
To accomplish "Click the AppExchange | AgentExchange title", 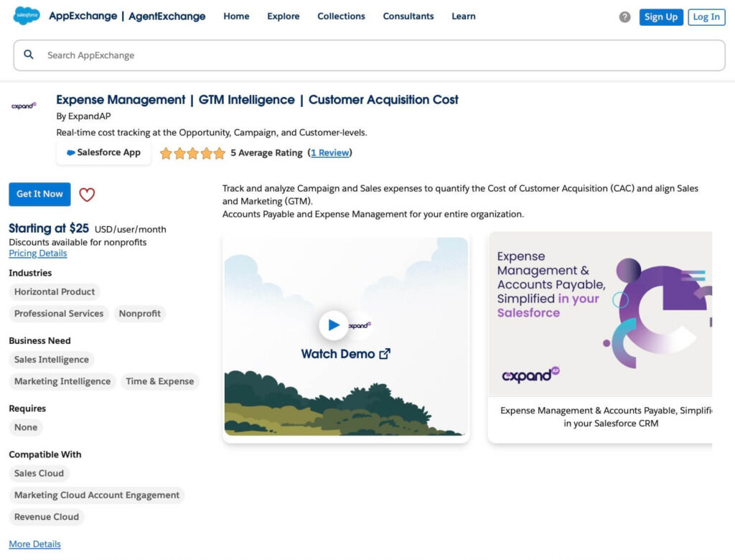I will [127, 17].
